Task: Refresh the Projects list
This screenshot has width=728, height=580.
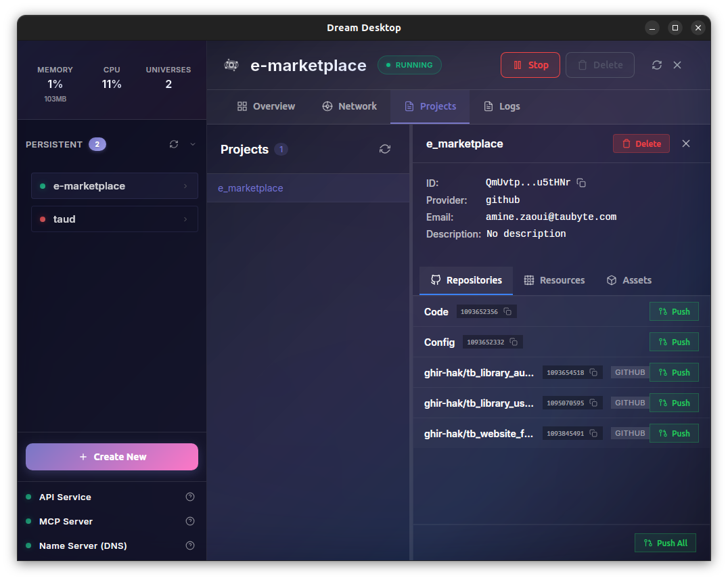Action: point(385,149)
